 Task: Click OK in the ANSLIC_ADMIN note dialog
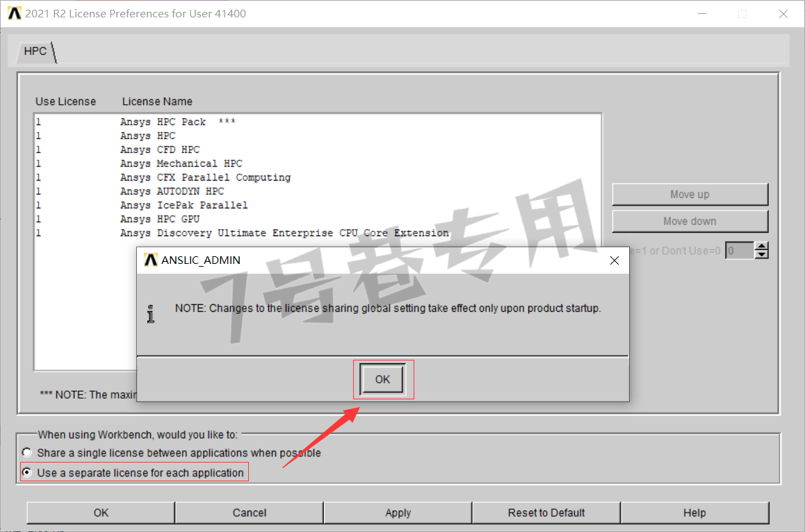click(382, 379)
